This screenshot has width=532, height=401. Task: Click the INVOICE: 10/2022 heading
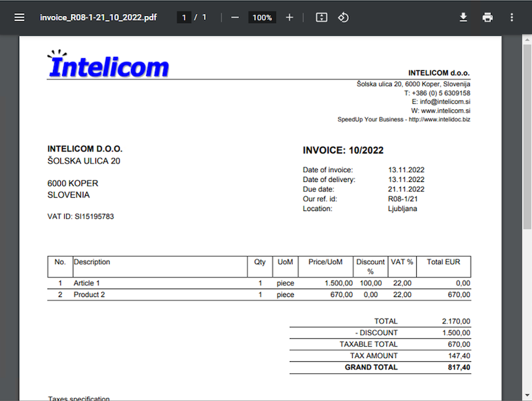pyautogui.click(x=343, y=150)
